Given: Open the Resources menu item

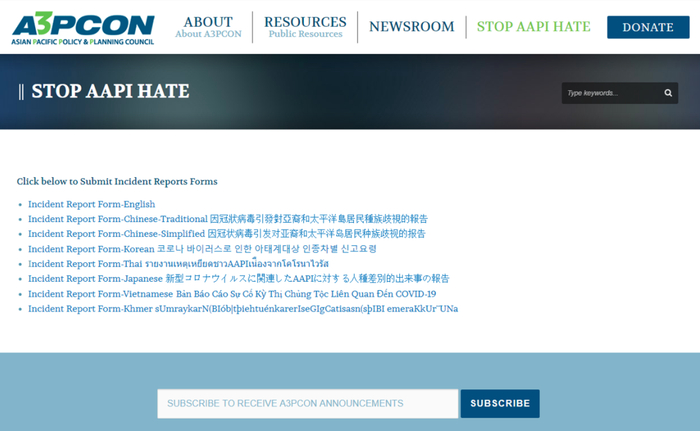Looking at the screenshot, I should (x=305, y=27).
